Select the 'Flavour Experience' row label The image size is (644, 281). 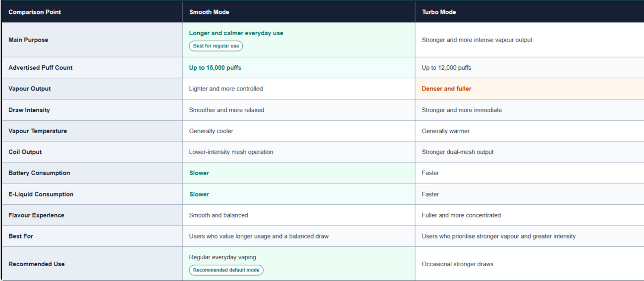(x=37, y=216)
